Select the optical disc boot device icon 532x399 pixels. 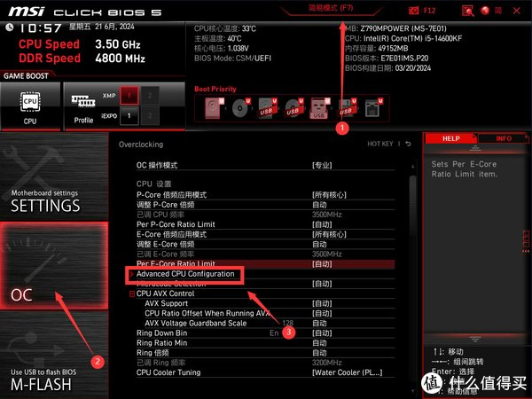[x=241, y=108]
